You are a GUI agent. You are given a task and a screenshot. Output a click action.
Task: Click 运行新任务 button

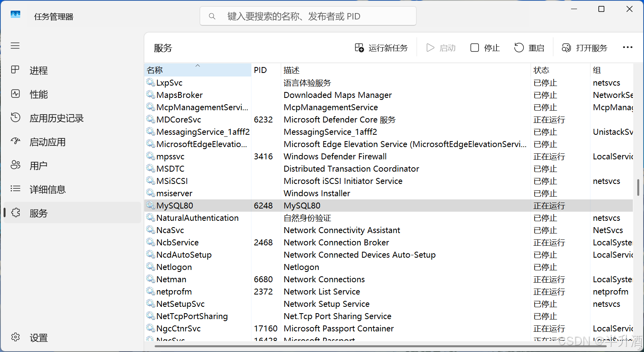[x=381, y=48]
